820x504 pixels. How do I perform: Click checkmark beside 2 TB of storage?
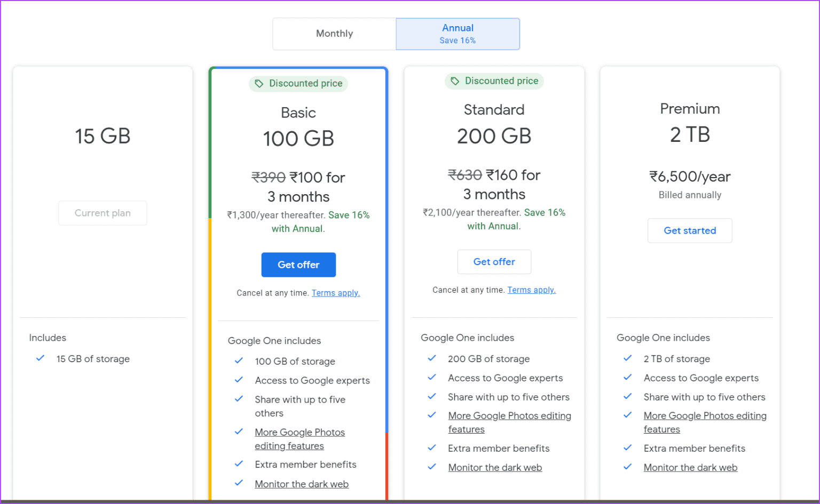coord(628,358)
